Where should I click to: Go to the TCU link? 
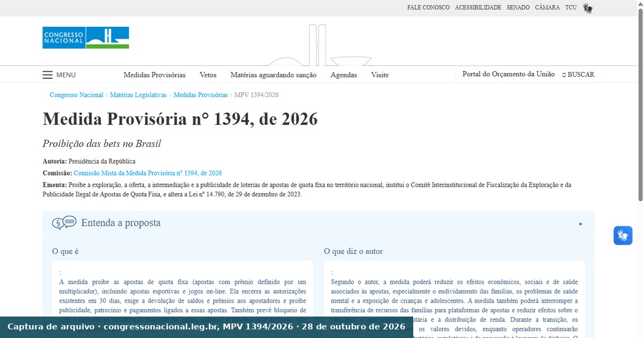coord(571,8)
